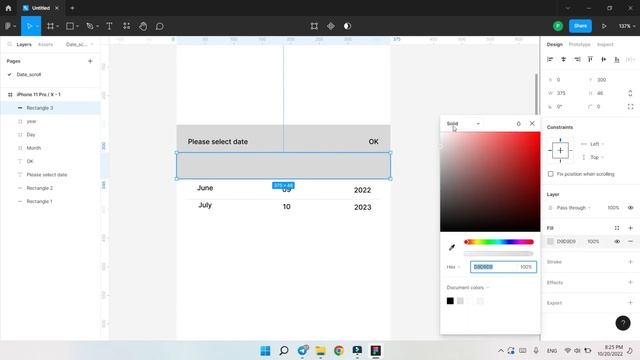The width and height of the screenshot is (640, 360).
Task: Click the opacity slider bar
Action: 499,253
